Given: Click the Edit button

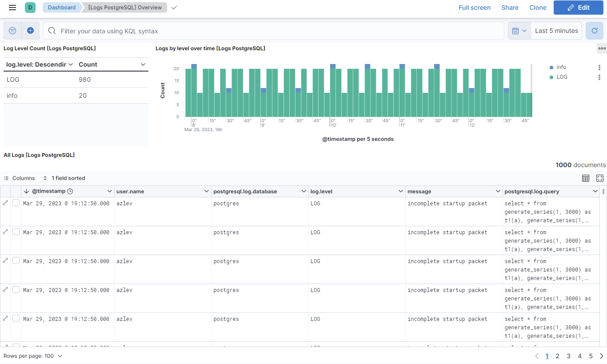Looking at the screenshot, I should coord(578,8).
